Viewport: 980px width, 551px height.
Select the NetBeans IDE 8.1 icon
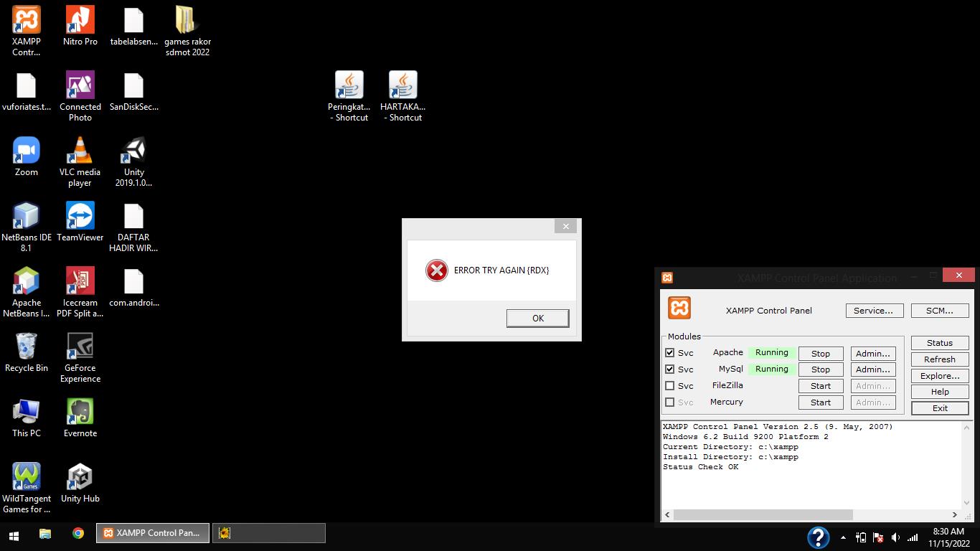(27, 217)
